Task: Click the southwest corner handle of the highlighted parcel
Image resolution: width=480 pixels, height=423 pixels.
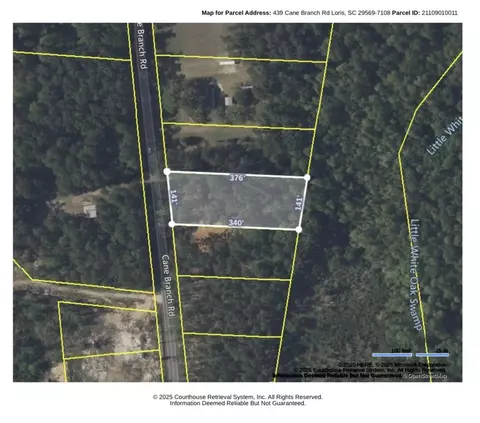Action: point(172,224)
